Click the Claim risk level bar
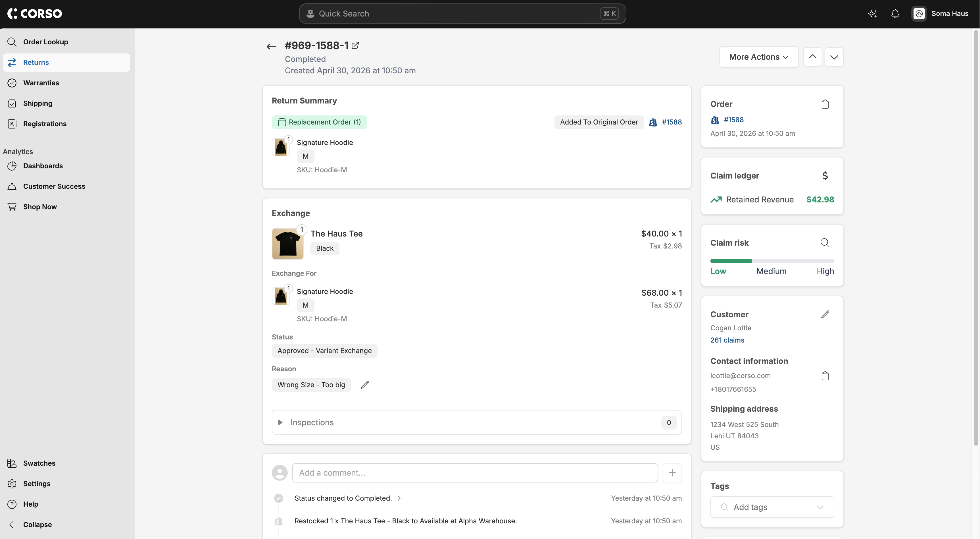Viewport: 980px width, 539px height. (x=772, y=261)
